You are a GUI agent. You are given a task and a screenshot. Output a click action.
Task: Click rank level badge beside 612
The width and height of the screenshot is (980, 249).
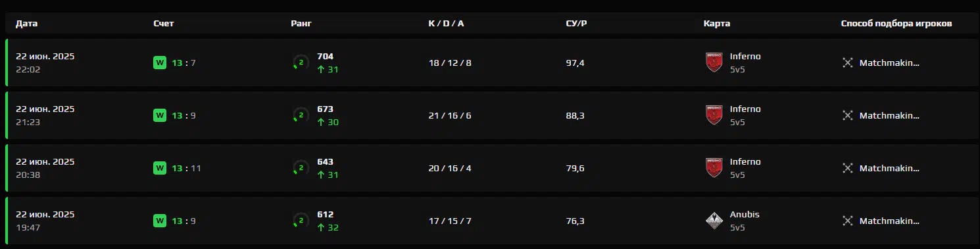point(301,221)
